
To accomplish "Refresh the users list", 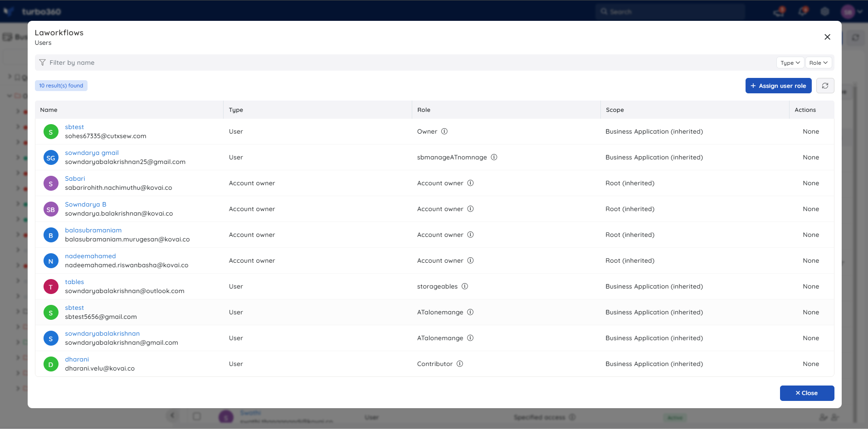I will point(825,86).
